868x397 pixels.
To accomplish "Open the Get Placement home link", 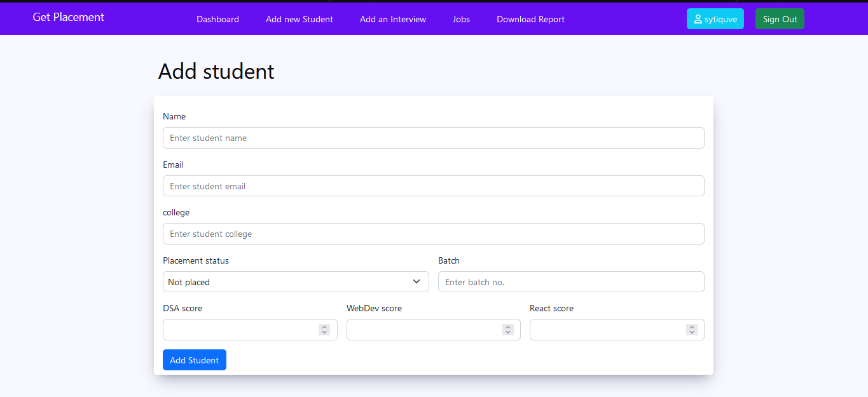I will click(69, 17).
